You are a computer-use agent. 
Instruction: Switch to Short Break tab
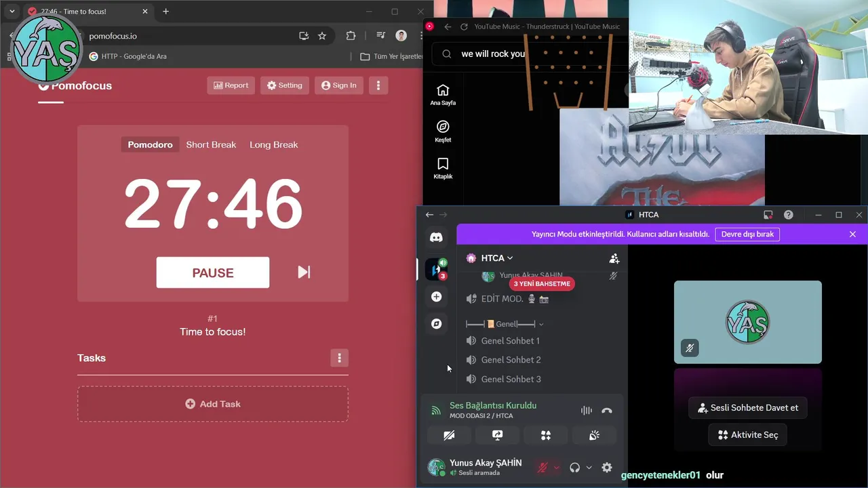click(x=211, y=144)
